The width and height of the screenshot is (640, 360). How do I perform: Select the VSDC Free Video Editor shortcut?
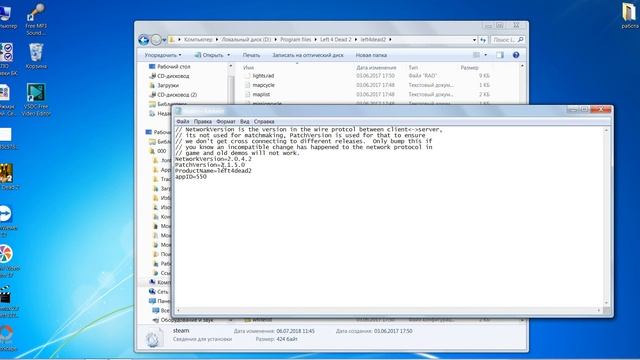click(36, 100)
